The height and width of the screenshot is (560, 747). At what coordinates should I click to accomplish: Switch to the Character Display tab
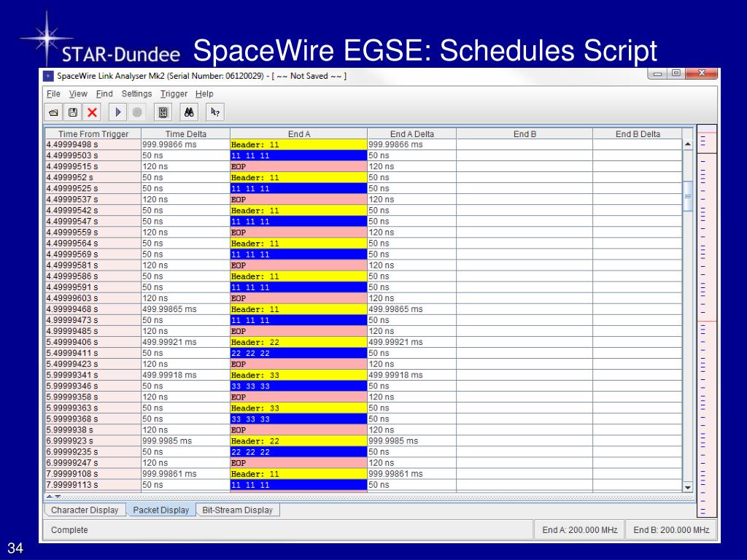pos(85,510)
